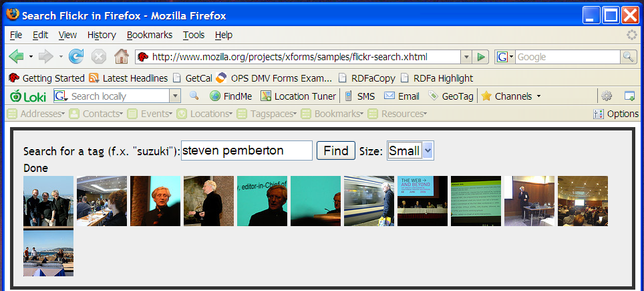The height and width of the screenshot is (291, 644).
Task: Click the magnifier icon in Google search box
Action: pyautogui.click(x=629, y=57)
